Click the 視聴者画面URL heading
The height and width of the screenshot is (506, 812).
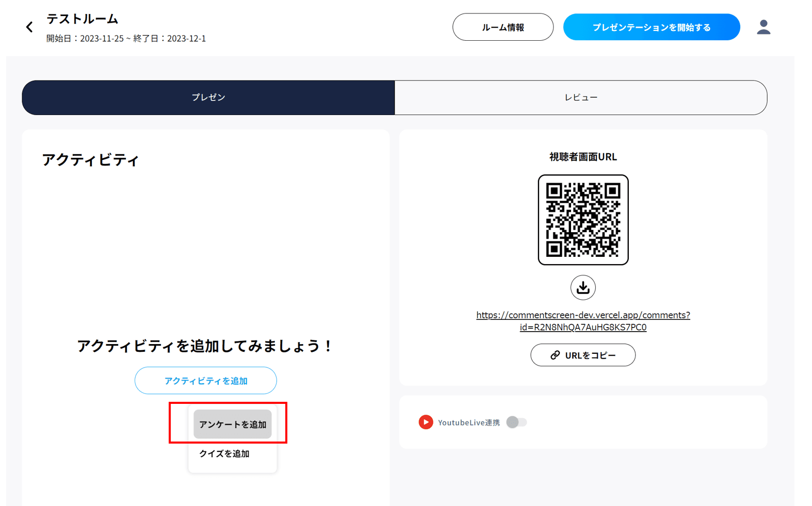(x=583, y=157)
